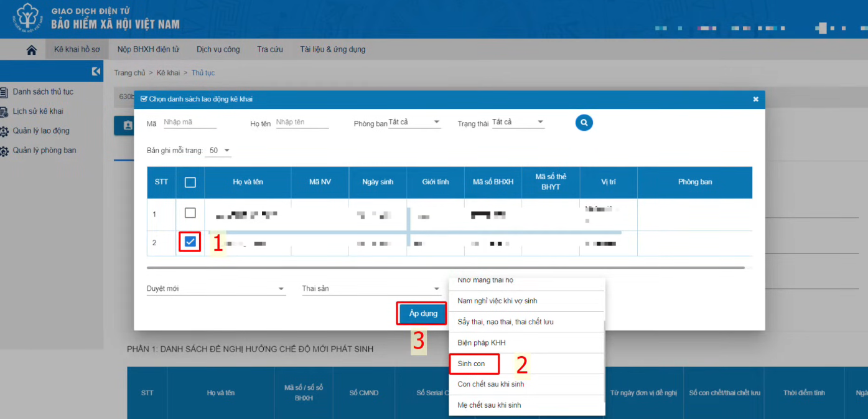Uncheck the row 2 employee checkbox

[x=190, y=242]
